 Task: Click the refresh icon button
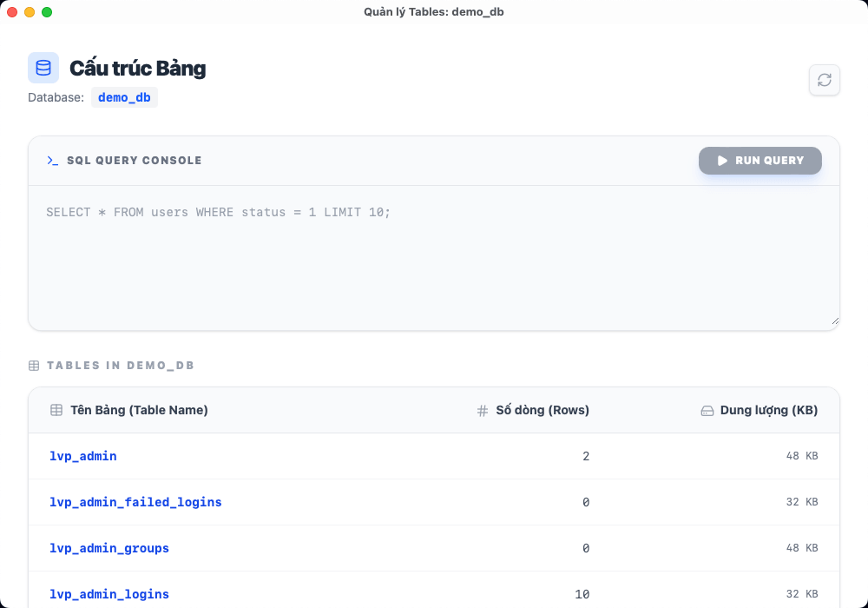[x=824, y=80]
